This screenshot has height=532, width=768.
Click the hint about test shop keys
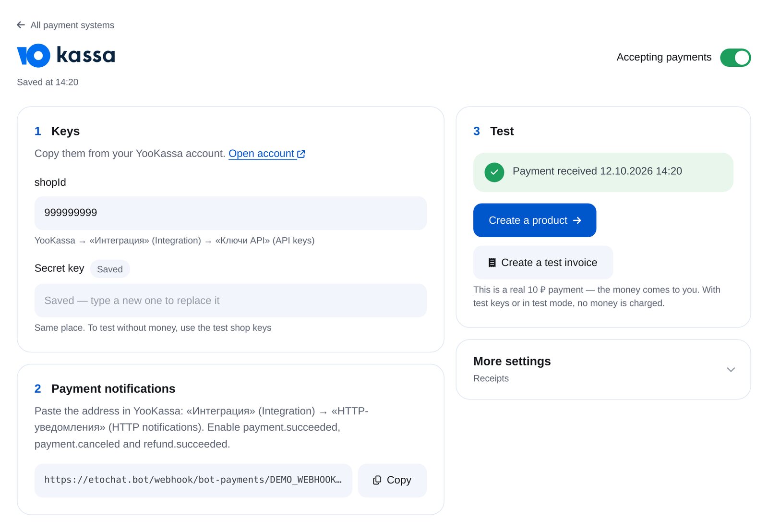point(153,327)
